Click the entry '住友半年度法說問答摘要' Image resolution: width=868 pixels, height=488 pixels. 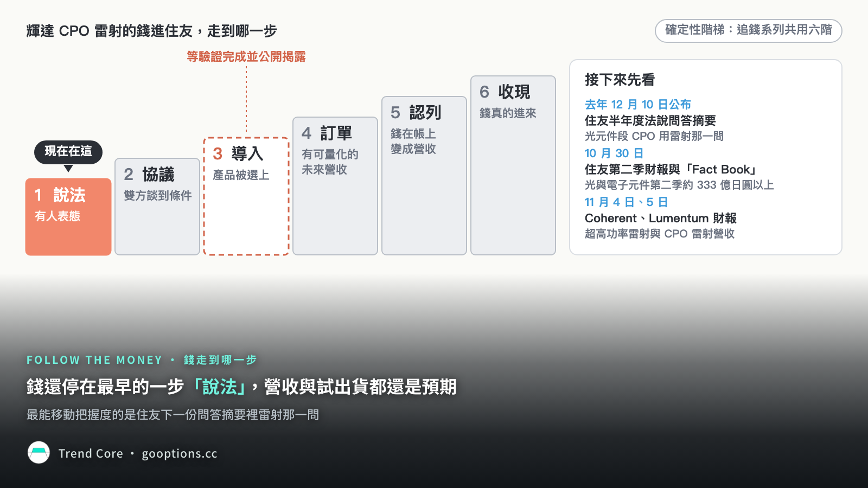click(x=650, y=120)
